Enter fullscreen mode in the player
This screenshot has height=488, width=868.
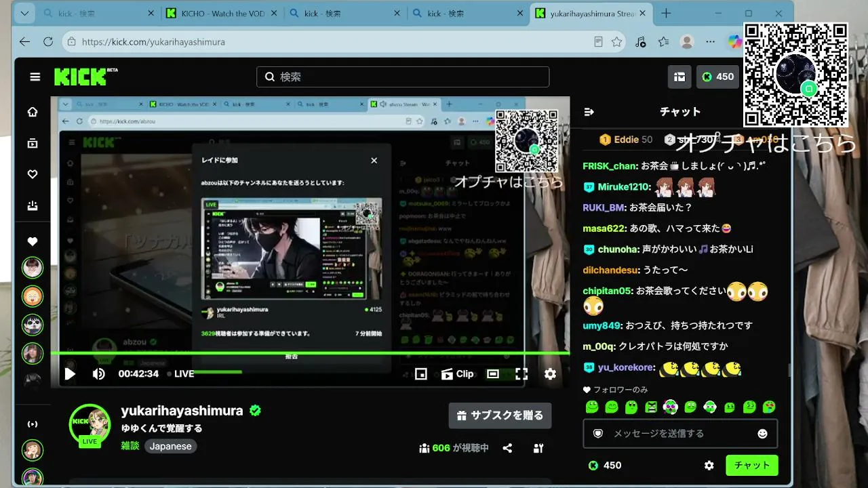tap(521, 373)
